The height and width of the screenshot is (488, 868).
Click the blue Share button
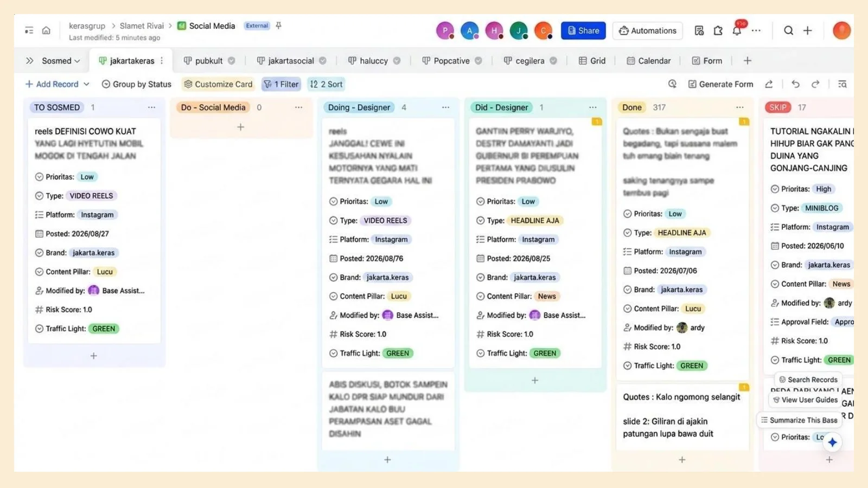pos(583,30)
